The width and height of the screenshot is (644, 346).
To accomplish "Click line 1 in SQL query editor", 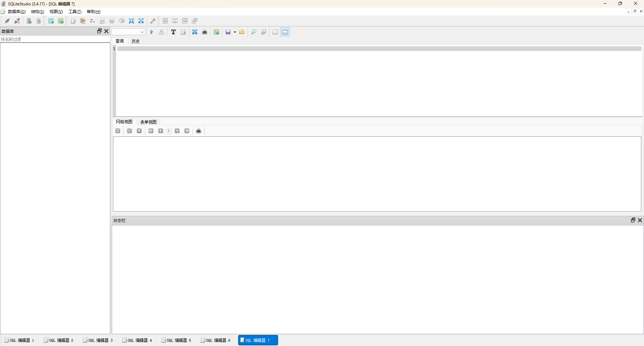I will (379, 49).
